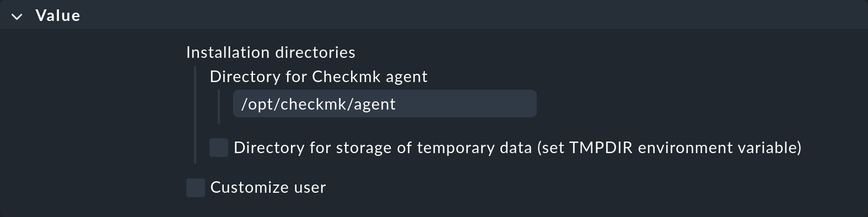Tick the Customize user checkbox
Screen dimensions: 868x217
196,187
